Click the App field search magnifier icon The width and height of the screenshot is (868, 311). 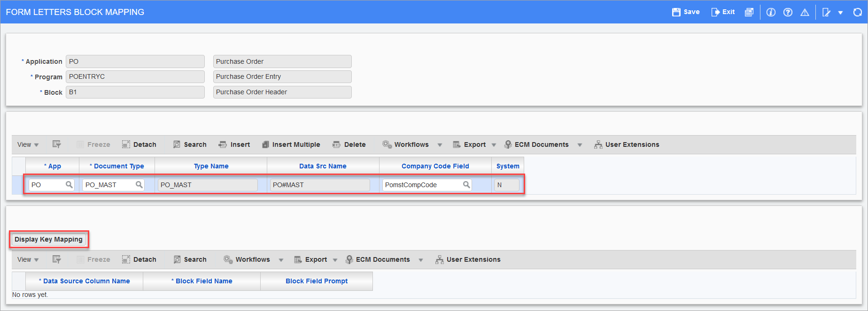69,185
